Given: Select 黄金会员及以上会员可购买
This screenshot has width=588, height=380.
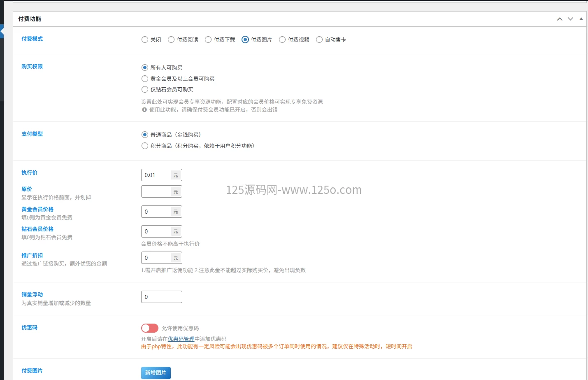Looking at the screenshot, I should (x=145, y=79).
